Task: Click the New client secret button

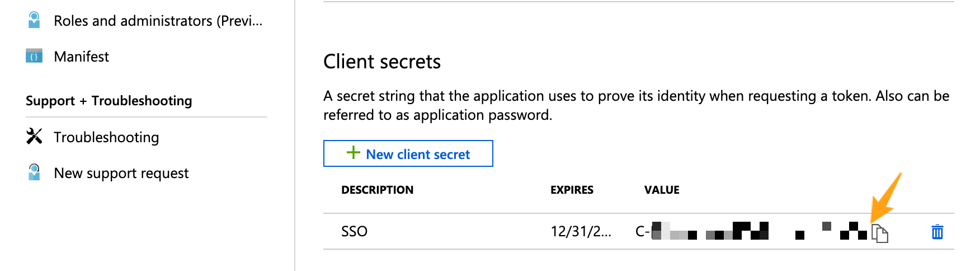Action: [x=408, y=154]
